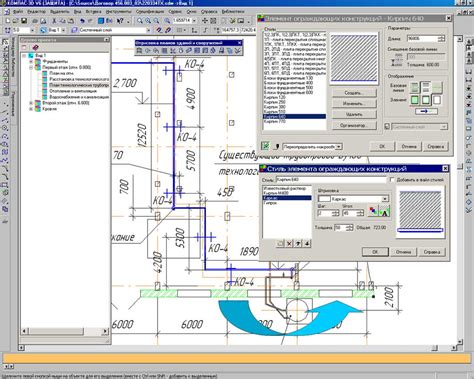Click the Cut scissors icon in toolbar
The image size is (474, 379).
(54, 21)
